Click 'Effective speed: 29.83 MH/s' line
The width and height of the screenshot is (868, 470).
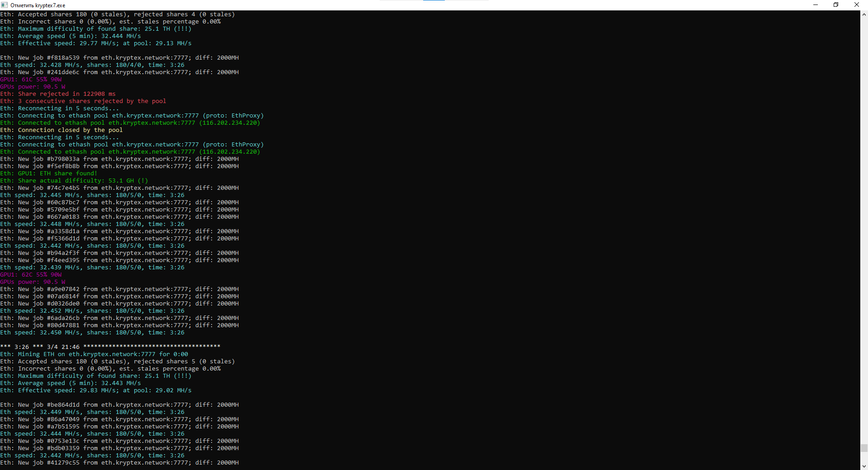click(x=96, y=390)
